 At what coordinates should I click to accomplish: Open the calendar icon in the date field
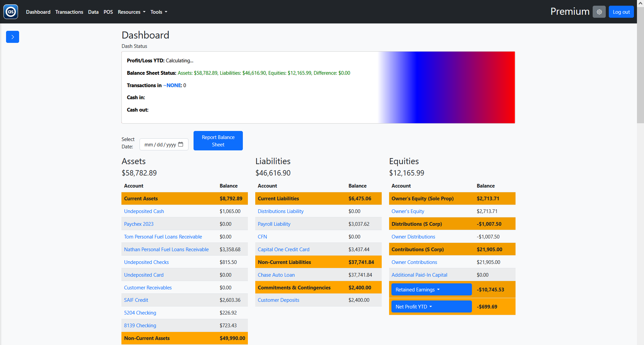click(181, 144)
